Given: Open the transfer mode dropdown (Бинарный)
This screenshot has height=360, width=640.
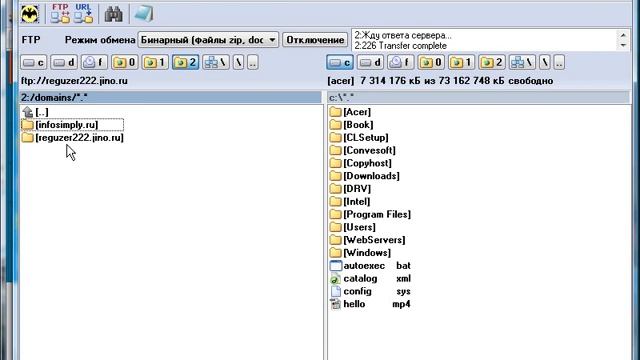Looking at the screenshot, I should click(x=208, y=40).
